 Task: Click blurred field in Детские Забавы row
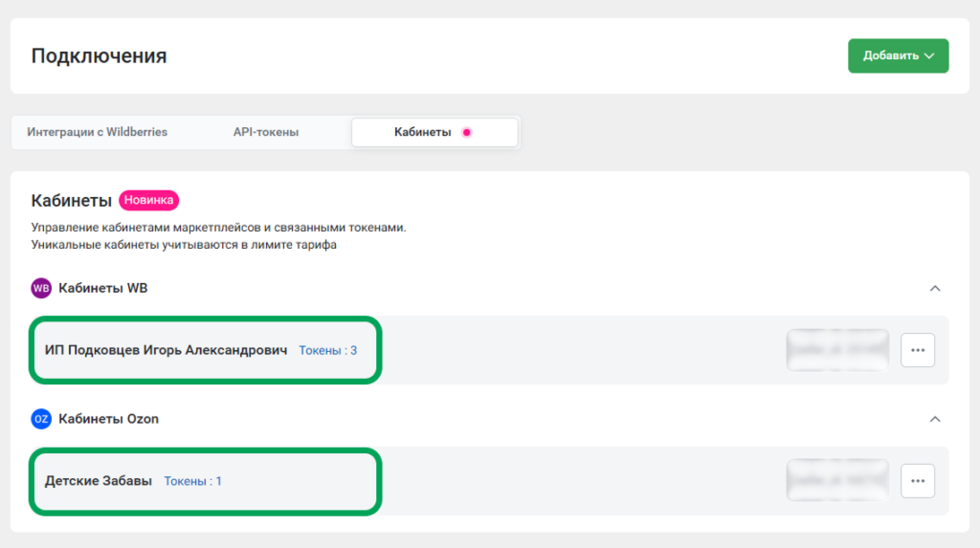[837, 480]
